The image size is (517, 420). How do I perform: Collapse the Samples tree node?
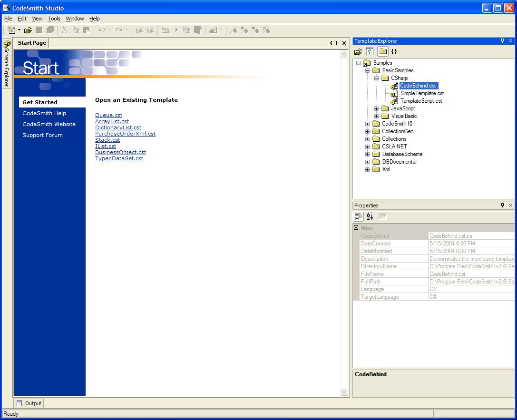tap(359, 63)
